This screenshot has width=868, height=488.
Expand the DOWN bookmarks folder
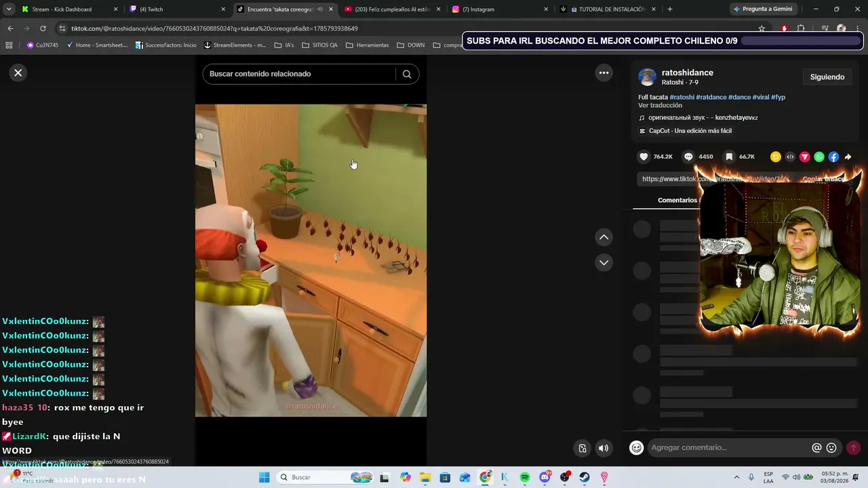tap(411, 45)
